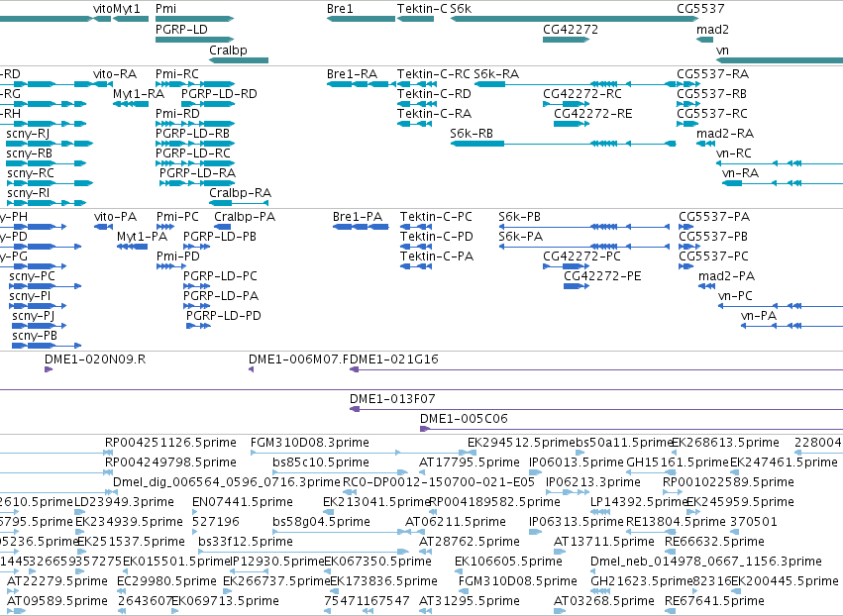The height and width of the screenshot is (616, 843).
Task: Select the Myt1-RA transcript label
Action: pos(138,94)
